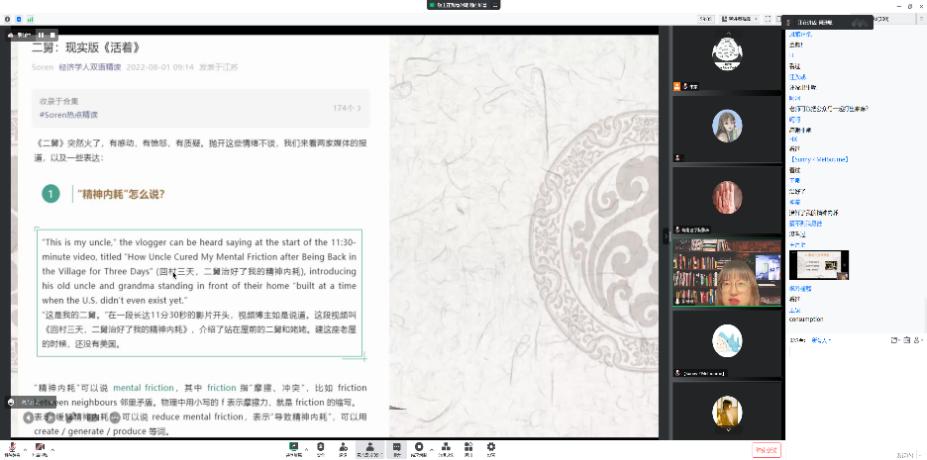Click the highlighted members icon in the toolbar
This screenshot has height=460, width=927.
(369, 447)
